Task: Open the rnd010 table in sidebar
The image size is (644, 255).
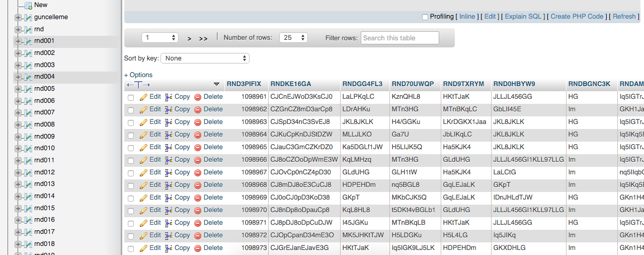Action: [x=44, y=148]
